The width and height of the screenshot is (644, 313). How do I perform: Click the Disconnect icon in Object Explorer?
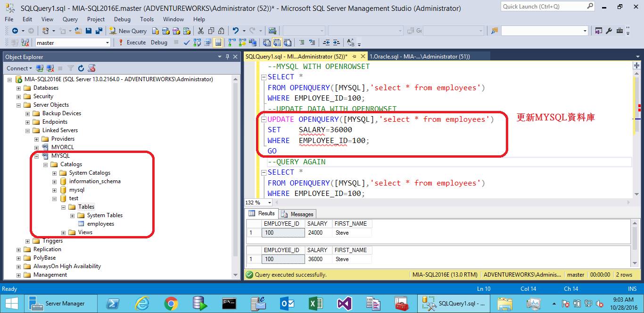coord(50,68)
